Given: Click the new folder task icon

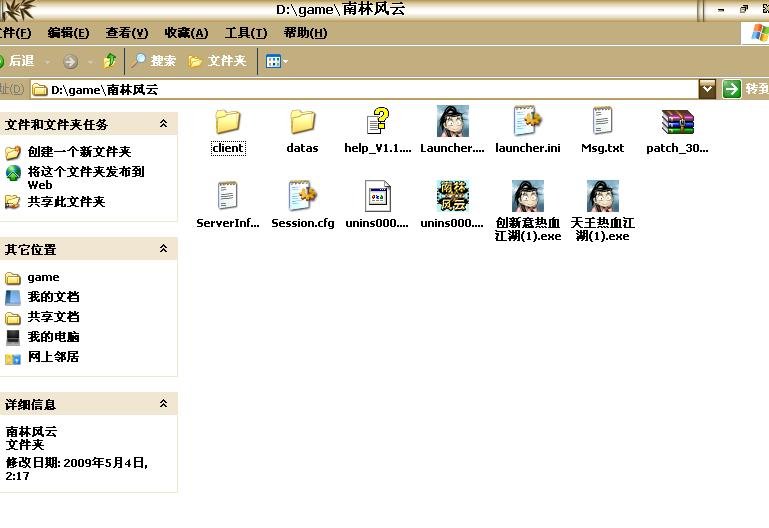Looking at the screenshot, I should click(x=13, y=152).
